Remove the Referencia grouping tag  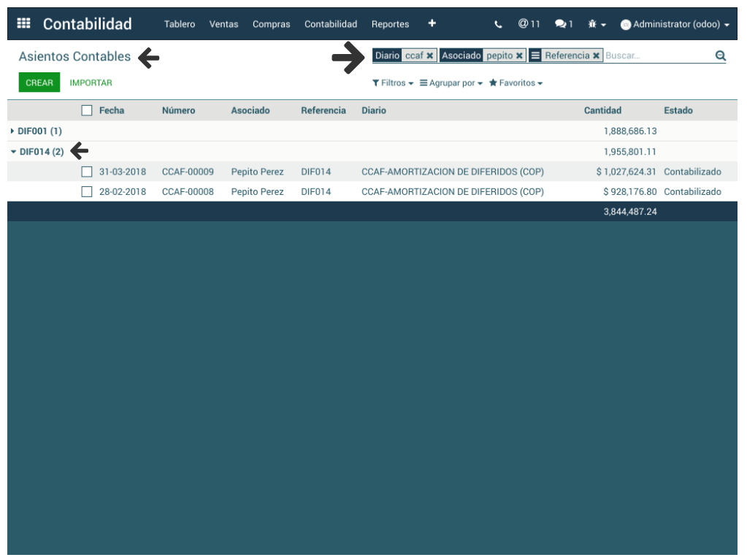pos(596,55)
